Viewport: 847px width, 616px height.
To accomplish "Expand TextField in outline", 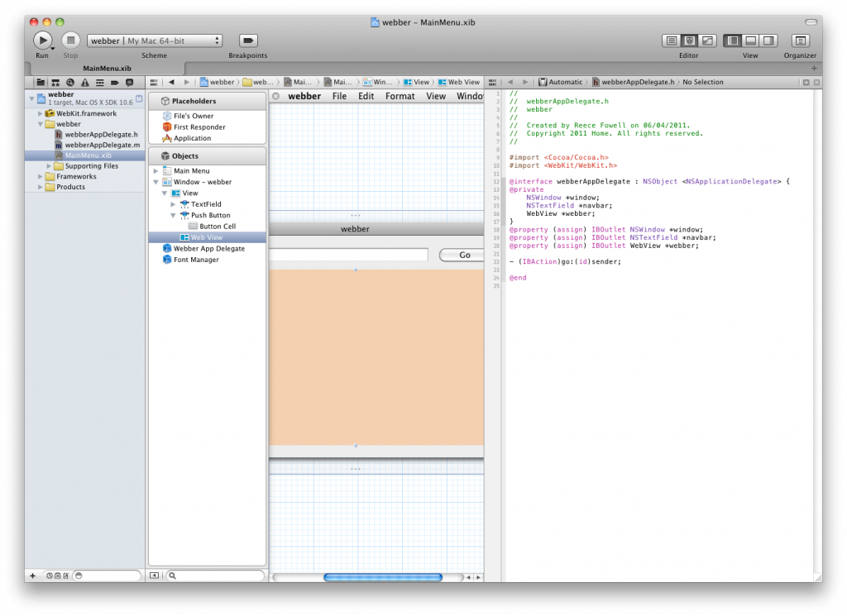I will [173, 204].
